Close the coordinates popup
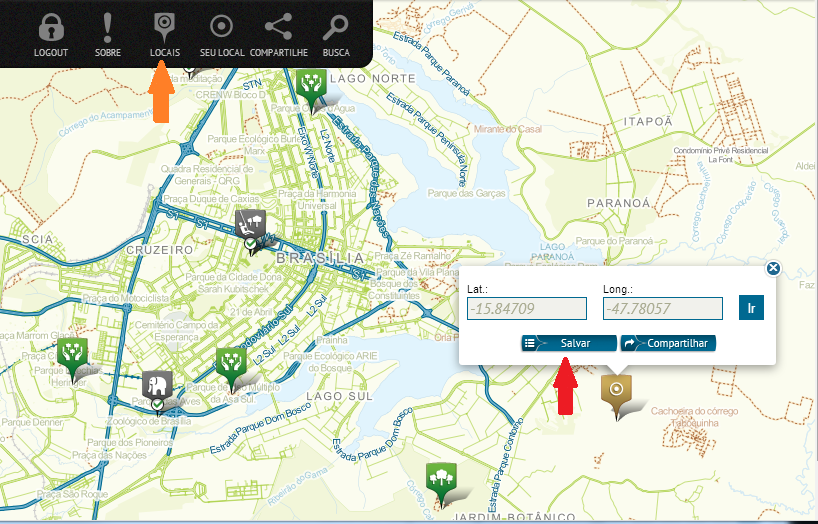Viewport: 818px width, 524px height. pos(772,268)
